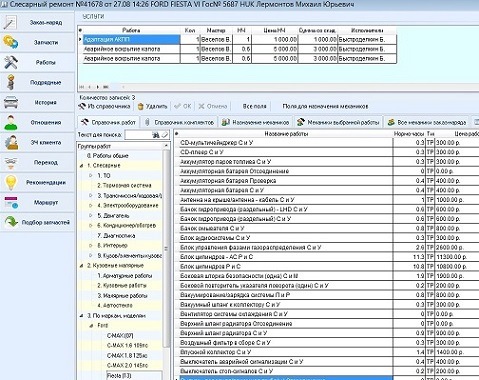This screenshot has width=479, height=380.
Task: Open the Отношения green person icon
Action: point(11,122)
